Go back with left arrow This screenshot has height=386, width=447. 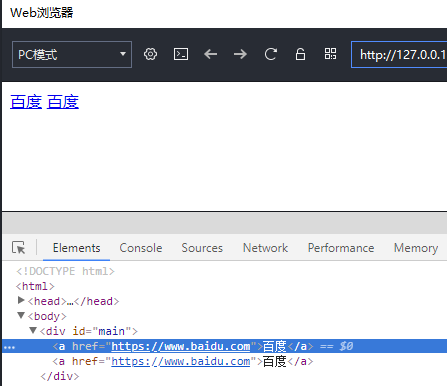[x=211, y=54]
